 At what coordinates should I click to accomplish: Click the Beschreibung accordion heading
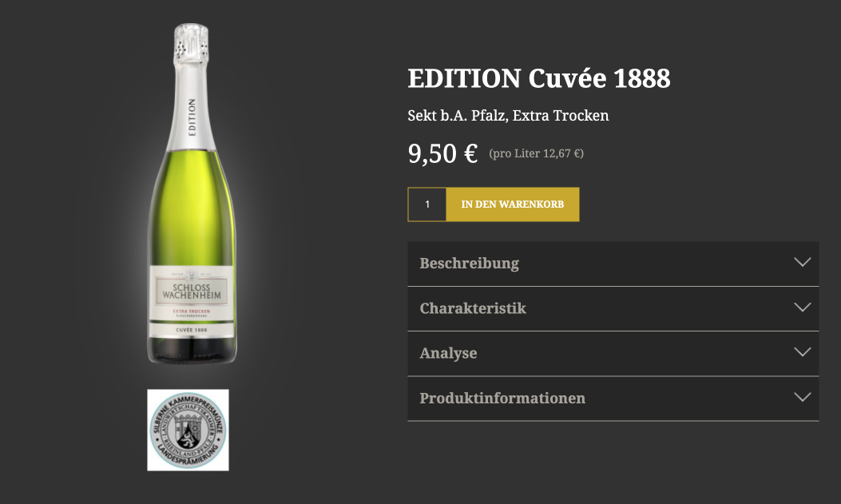pyautogui.click(x=470, y=264)
